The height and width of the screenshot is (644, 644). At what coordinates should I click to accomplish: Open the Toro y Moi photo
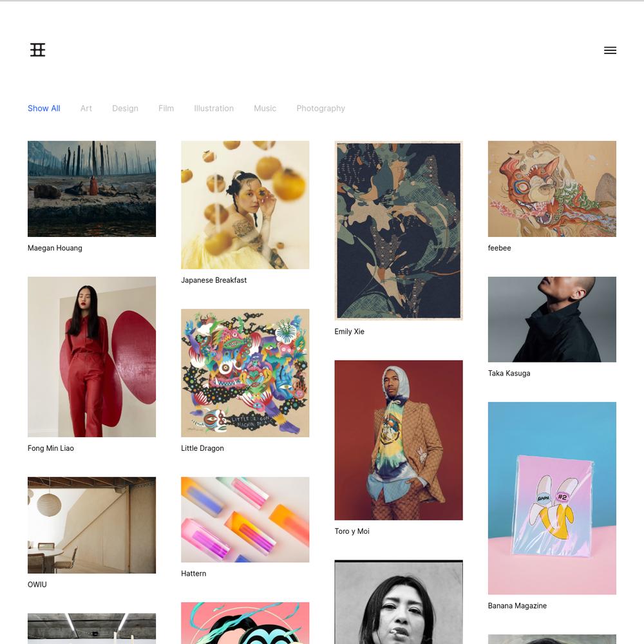tap(399, 440)
